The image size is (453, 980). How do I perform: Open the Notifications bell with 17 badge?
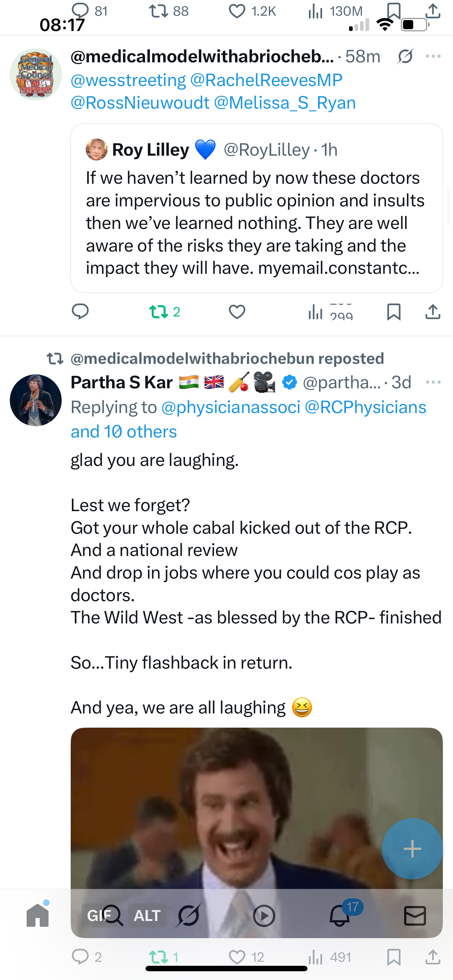coord(340,915)
